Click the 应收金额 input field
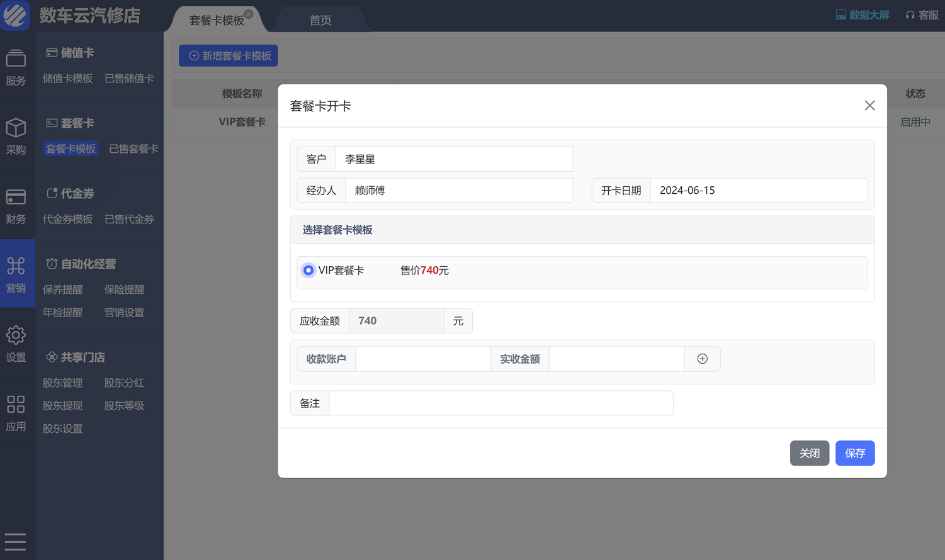Viewport: 945px width, 560px height. (x=397, y=321)
